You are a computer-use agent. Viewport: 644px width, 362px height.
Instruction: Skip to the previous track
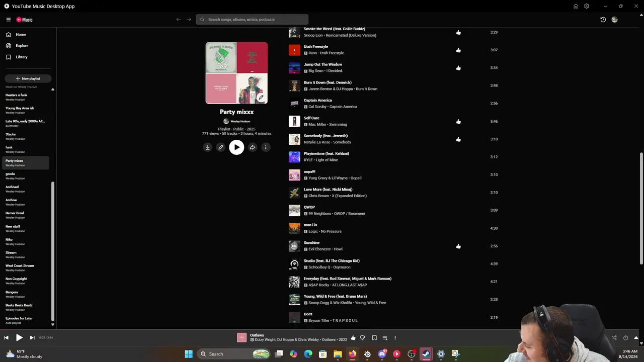pyautogui.click(x=6, y=338)
